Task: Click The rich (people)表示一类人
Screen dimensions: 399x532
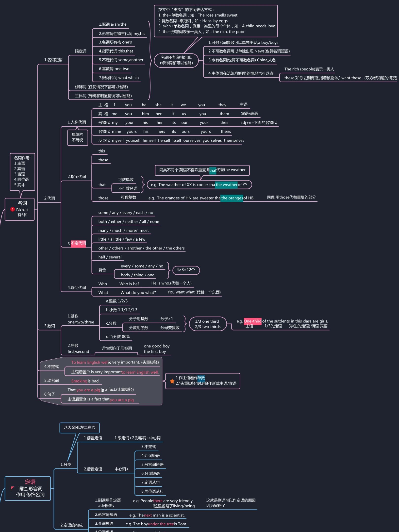Action: [x=309, y=69]
